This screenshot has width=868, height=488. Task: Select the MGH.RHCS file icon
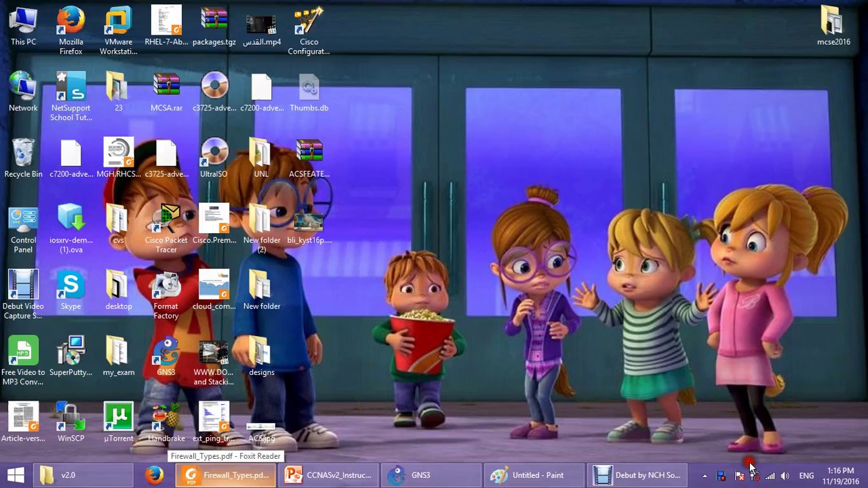pos(118,159)
